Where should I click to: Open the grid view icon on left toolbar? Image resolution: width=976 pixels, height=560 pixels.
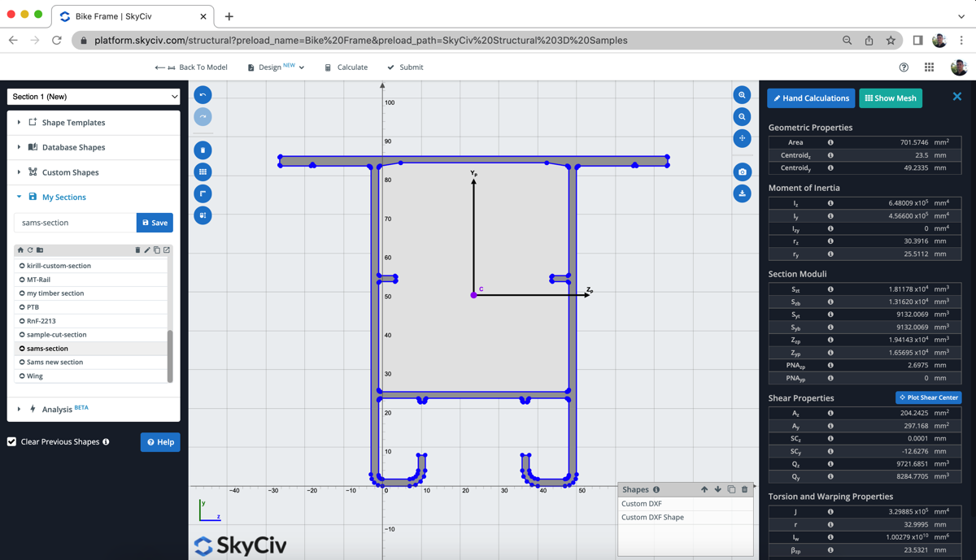click(x=202, y=171)
